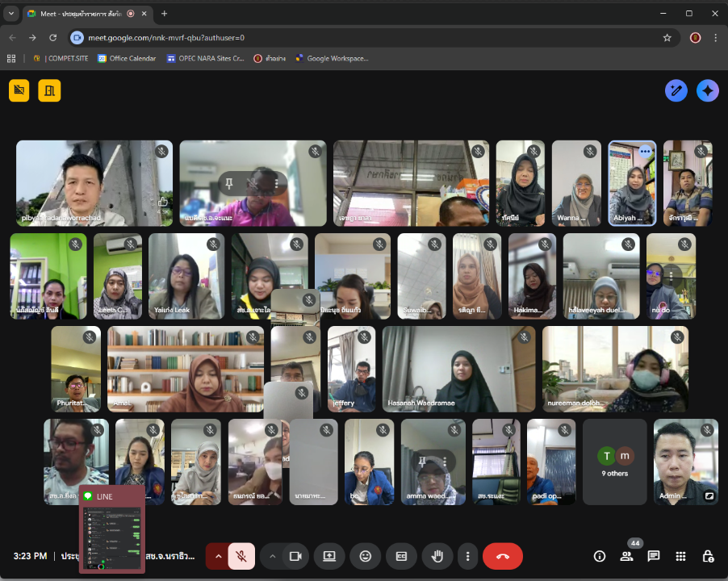The image size is (728, 581).
Task: Open the three-dot More options menu
Action: 467,556
